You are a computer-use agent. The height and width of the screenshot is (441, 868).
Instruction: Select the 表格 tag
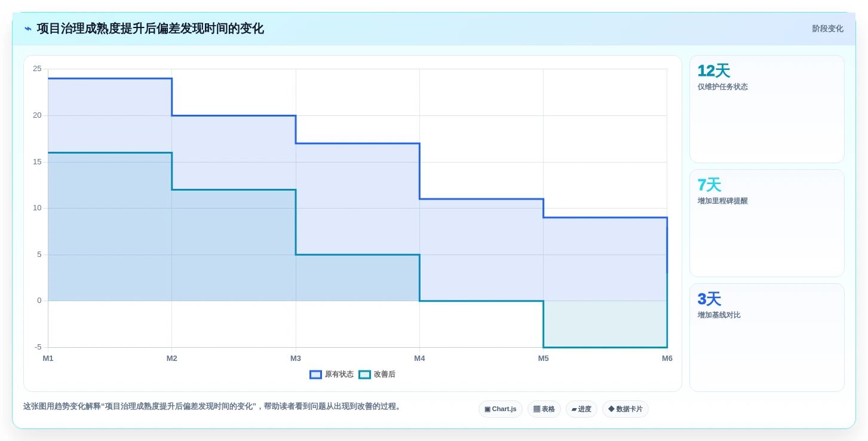[544, 409]
